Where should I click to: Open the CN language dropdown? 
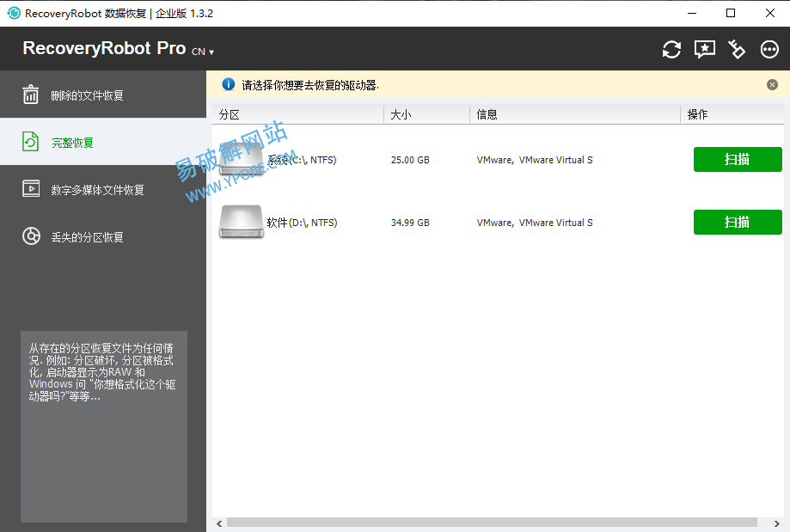[200, 52]
